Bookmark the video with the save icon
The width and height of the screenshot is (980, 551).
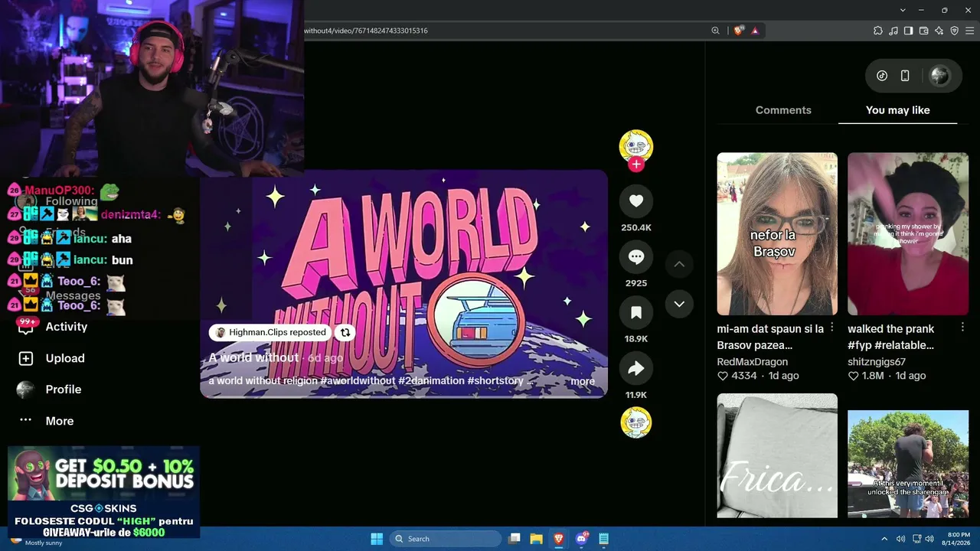click(x=636, y=312)
